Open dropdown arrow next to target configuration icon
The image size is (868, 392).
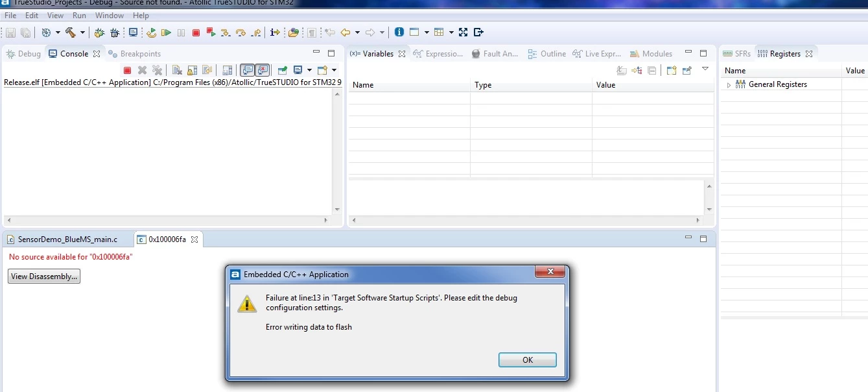point(58,32)
